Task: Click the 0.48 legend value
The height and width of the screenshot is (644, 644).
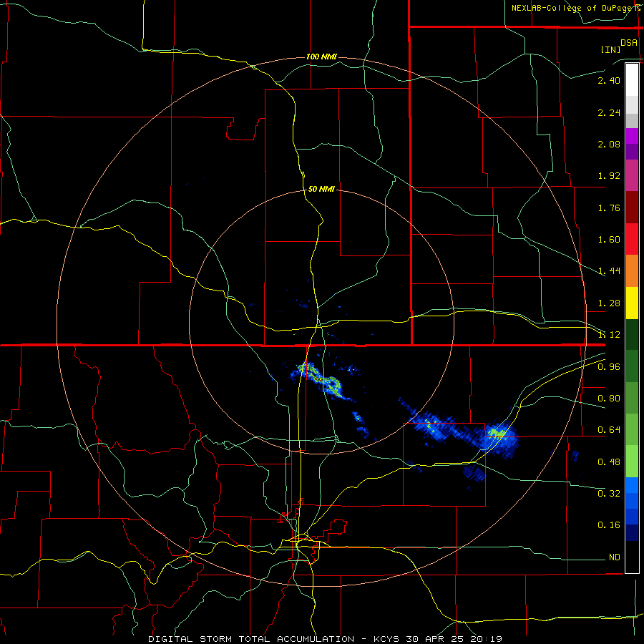Action: [609, 462]
